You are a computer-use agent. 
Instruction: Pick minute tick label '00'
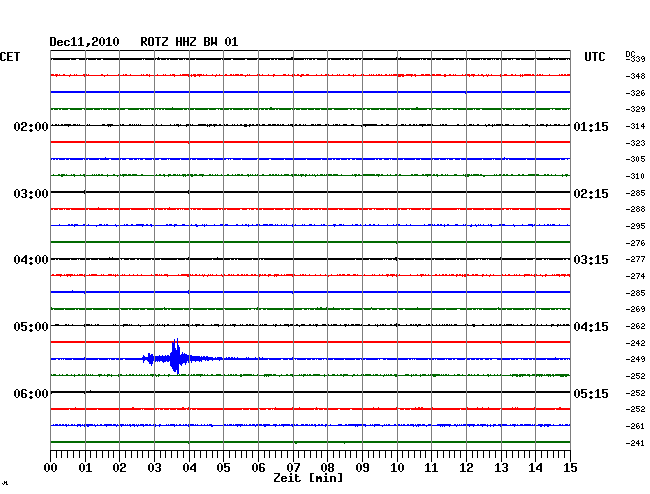click(51, 468)
